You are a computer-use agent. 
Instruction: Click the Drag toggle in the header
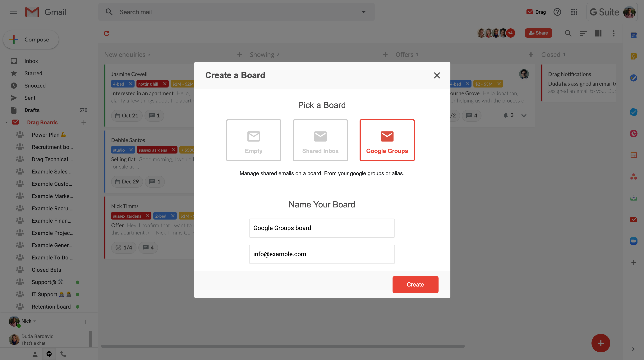click(536, 12)
